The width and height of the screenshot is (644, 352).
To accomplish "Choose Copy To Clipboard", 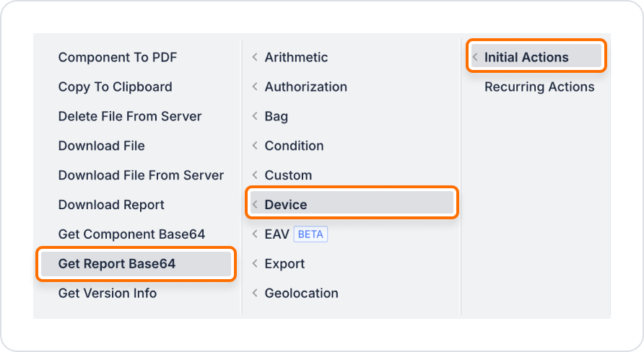I will tap(116, 87).
